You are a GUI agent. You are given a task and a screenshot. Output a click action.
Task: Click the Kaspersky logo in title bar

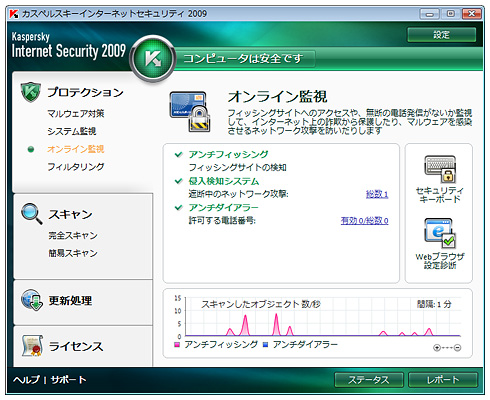[x=14, y=14]
